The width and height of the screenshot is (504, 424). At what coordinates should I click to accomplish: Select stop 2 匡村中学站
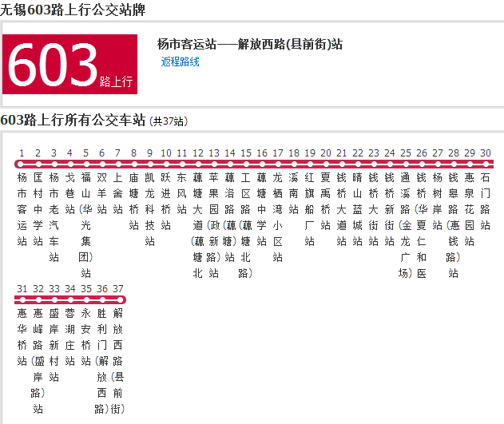click(38, 209)
